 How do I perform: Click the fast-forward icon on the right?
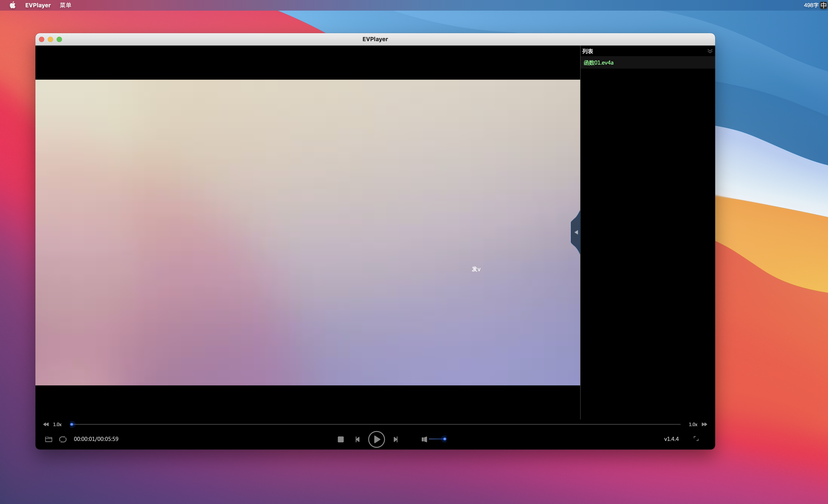704,424
